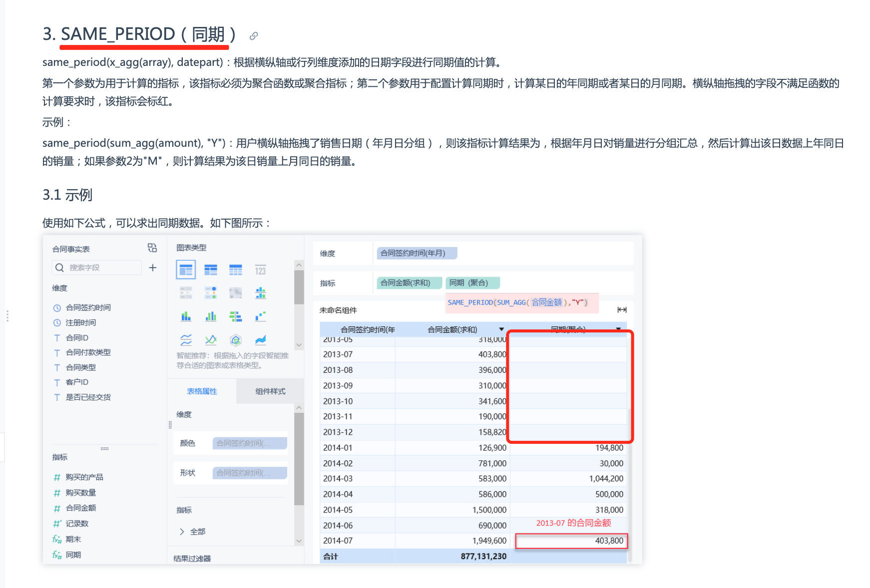Switch to the 组件样式 tab
870x588 pixels.
pos(270,391)
